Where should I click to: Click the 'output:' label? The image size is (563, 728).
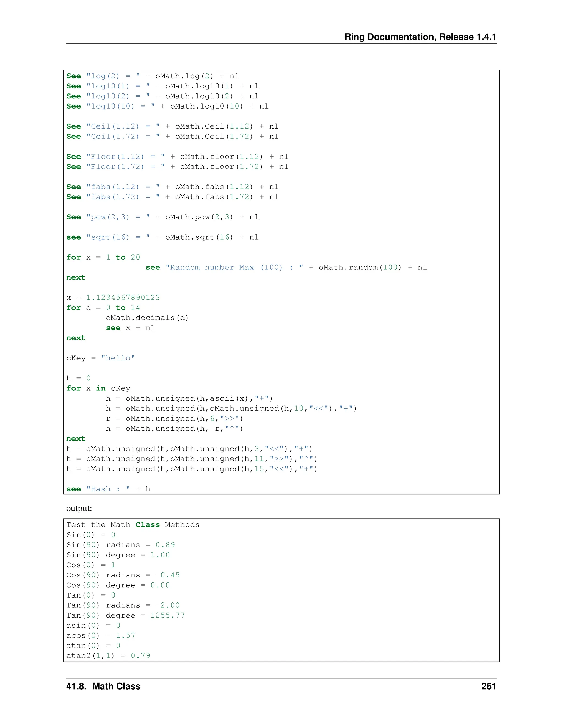(79, 508)
